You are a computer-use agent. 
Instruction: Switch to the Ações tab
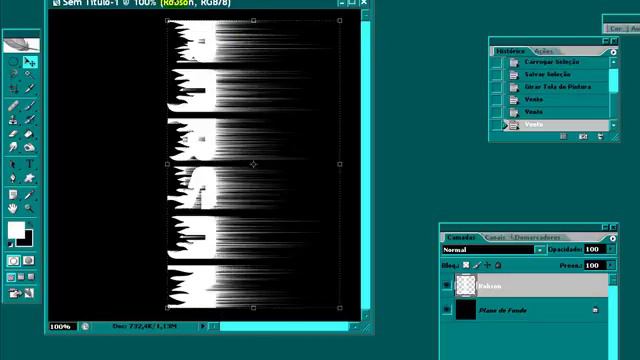tap(544, 51)
